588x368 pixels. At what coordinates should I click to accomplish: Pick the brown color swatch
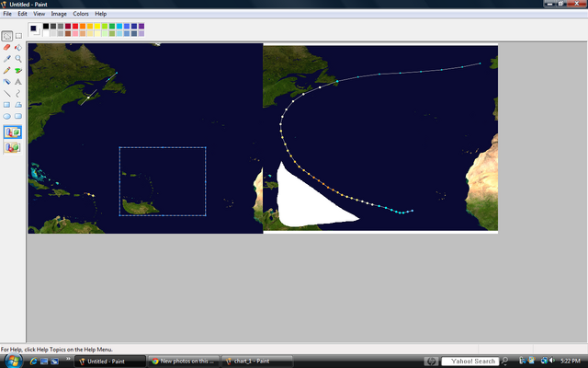pos(68,33)
